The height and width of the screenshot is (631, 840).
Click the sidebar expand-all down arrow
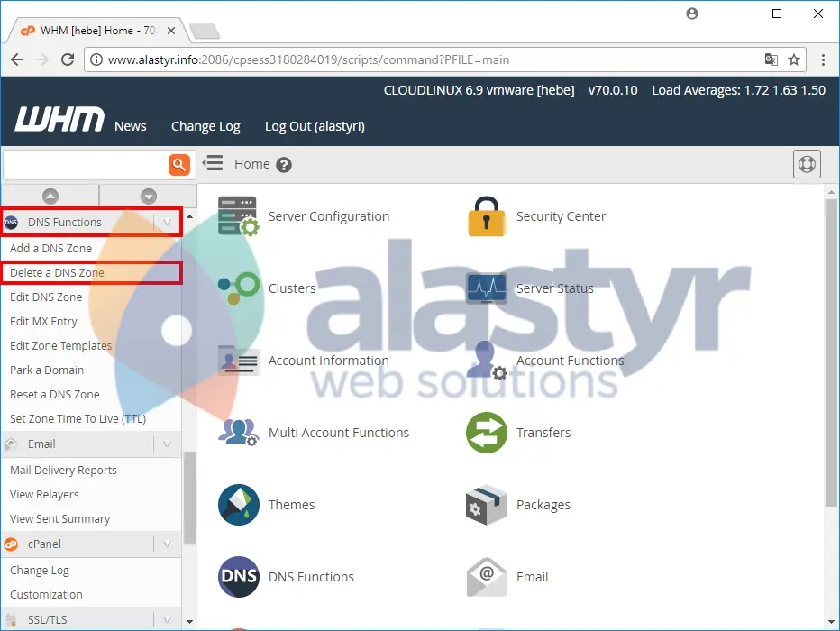click(149, 196)
